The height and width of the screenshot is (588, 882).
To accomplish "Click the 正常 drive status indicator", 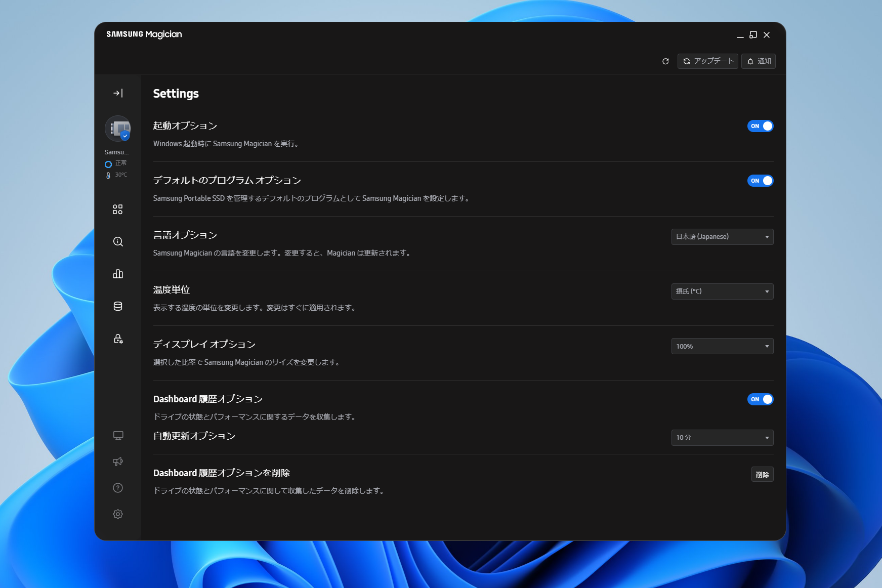I will (x=116, y=163).
